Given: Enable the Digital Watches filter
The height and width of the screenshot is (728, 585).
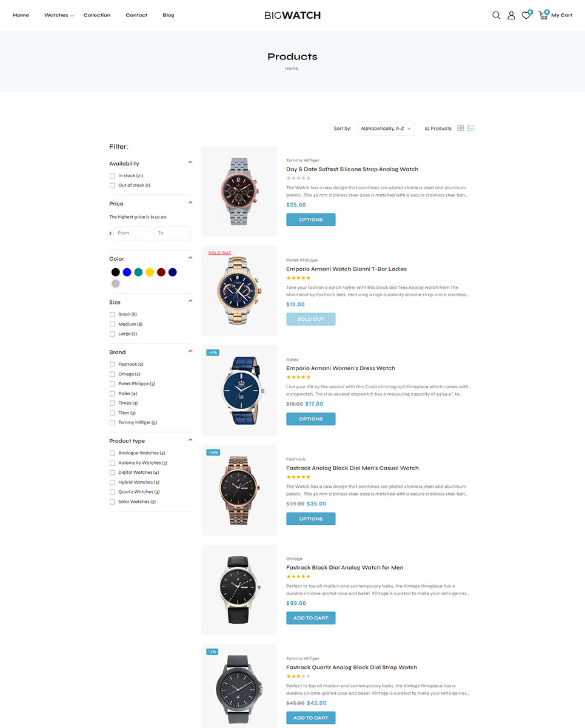Looking at the screenshot, I should pyautogui.click(x=112, y=473).
